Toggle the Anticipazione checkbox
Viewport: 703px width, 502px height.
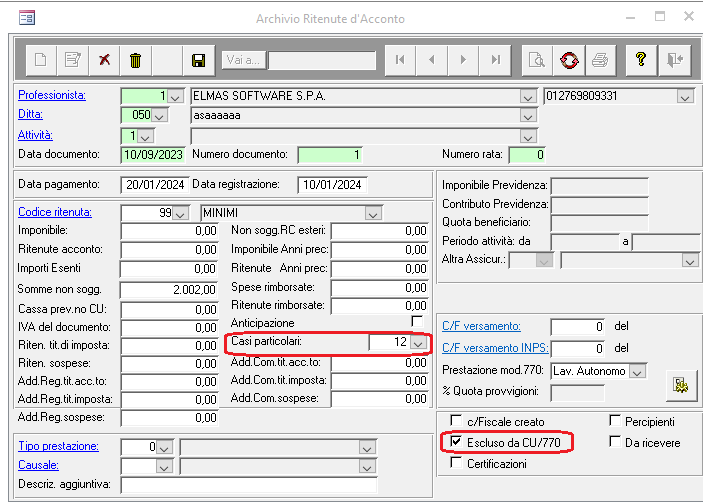(x=417, y=321)
